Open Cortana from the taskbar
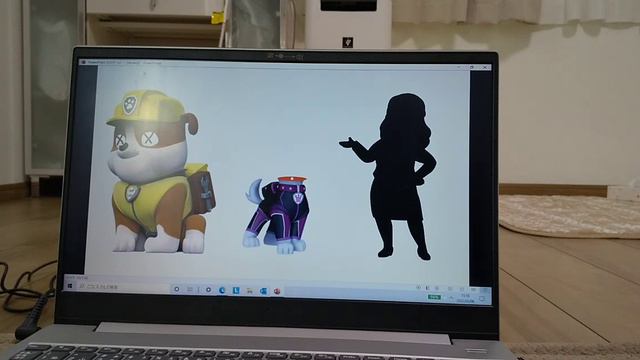Screen dimensions: 640x360 coord(176,289)
